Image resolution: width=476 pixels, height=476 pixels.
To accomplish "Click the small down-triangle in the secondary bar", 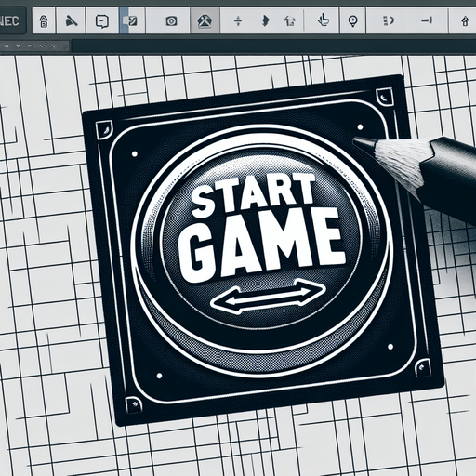I will 18,46.
